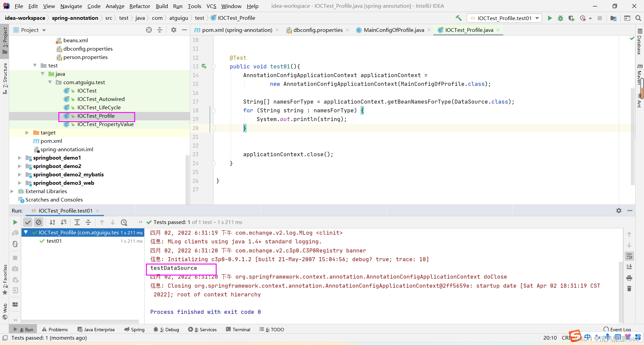Select test01 in Run results tree

coord(54,241)
